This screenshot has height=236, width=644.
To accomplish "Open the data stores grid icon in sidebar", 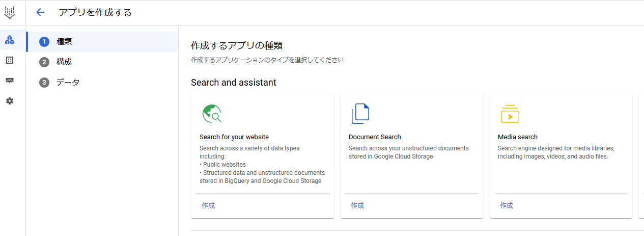I will [x=10, y=60].
